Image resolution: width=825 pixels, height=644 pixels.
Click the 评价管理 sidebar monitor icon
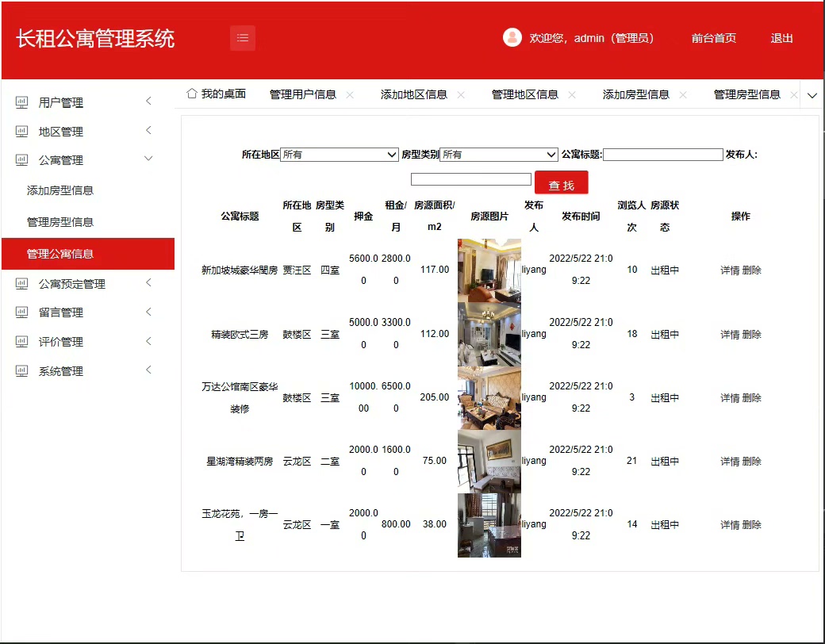click(x=21, y=342)
